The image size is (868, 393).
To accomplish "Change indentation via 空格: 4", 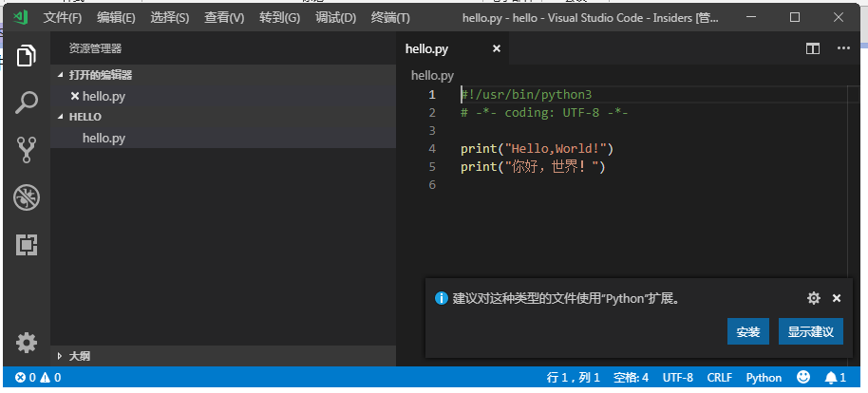I will pyautogui.click(x=632, y=378).
